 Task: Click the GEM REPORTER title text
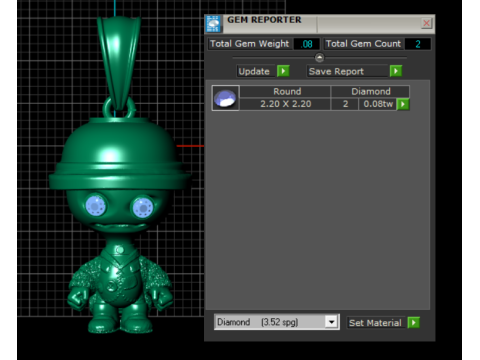264,20
